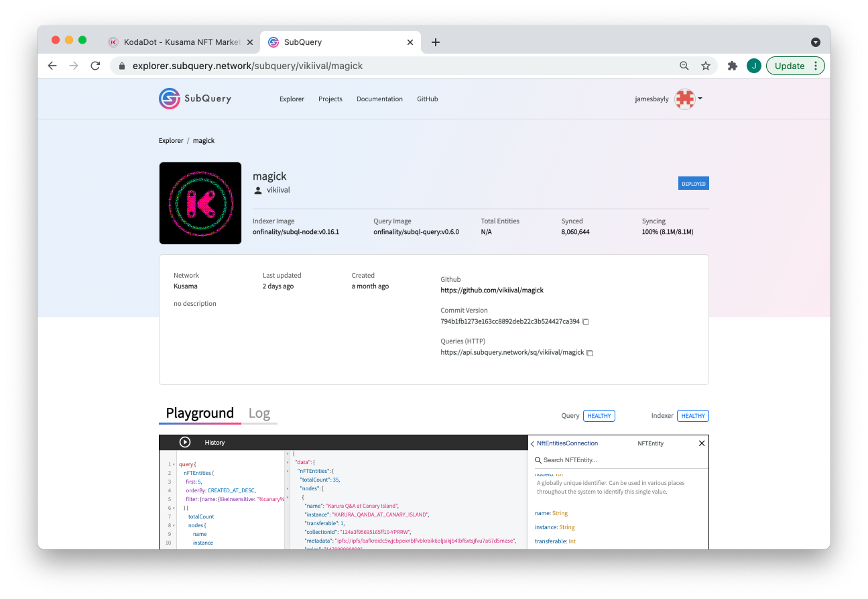868x599 pixels.
Task: Go to Explorer via the breadcrumb
Action: [x=171, y=141]
